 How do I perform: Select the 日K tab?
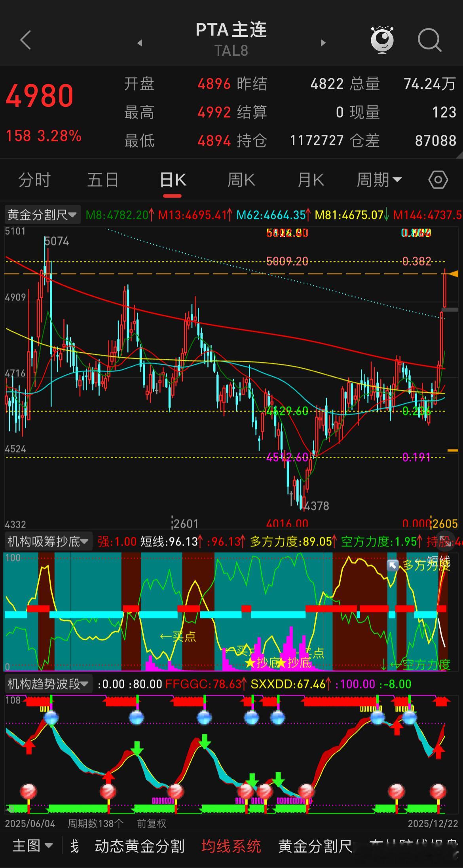173,180
